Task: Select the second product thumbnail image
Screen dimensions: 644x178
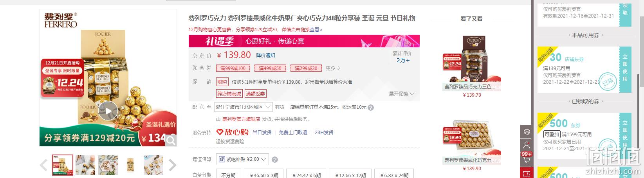Action: click(85, 165)
